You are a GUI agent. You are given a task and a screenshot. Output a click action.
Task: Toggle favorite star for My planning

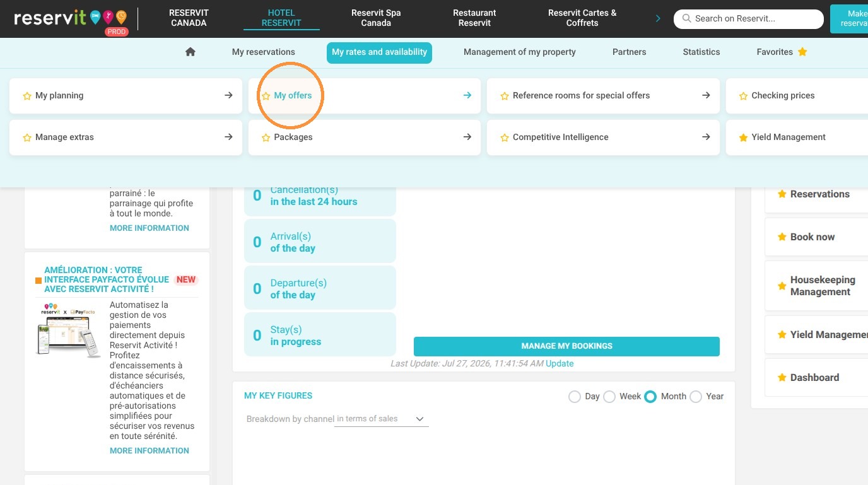point(27,96)
